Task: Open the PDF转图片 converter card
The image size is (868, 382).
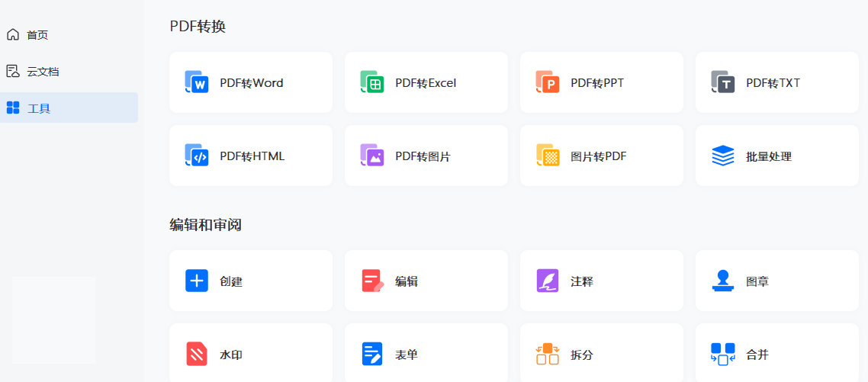Action: [x=426, y=156]
